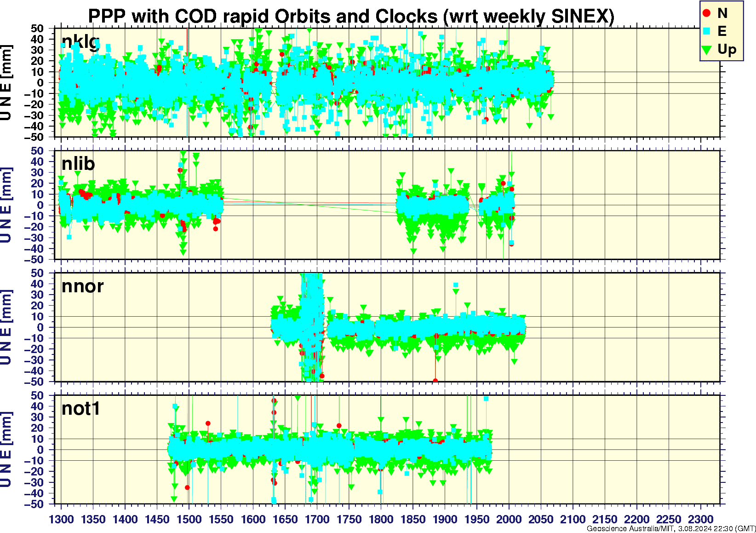Click the 2150 x-axis tick label

[605, 519]
